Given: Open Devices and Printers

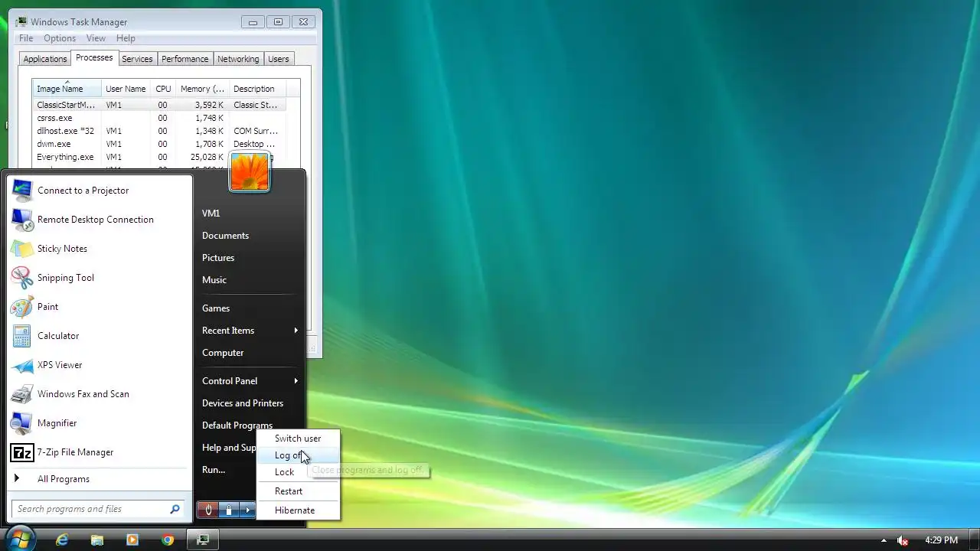Looking at the screenshot, I should pos(243,403).
